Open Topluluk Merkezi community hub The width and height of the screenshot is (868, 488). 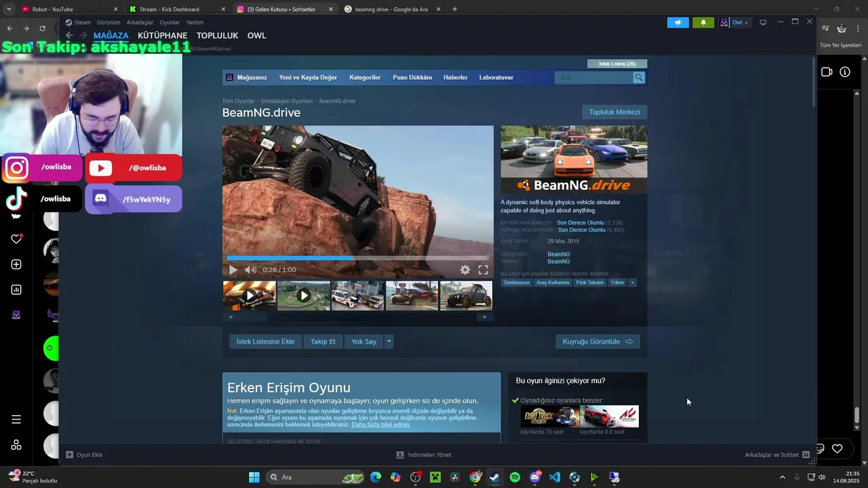614,112
